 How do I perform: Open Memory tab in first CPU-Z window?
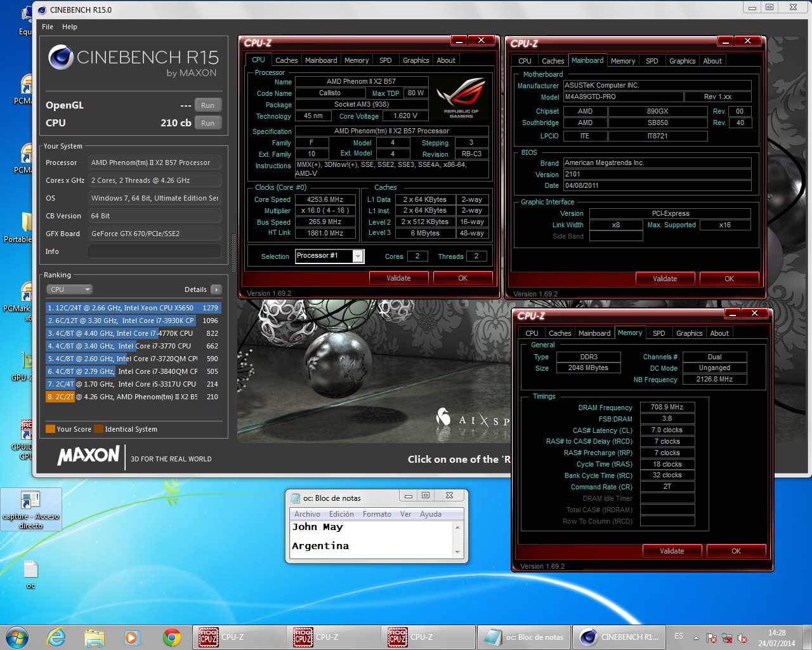[357, 60]
